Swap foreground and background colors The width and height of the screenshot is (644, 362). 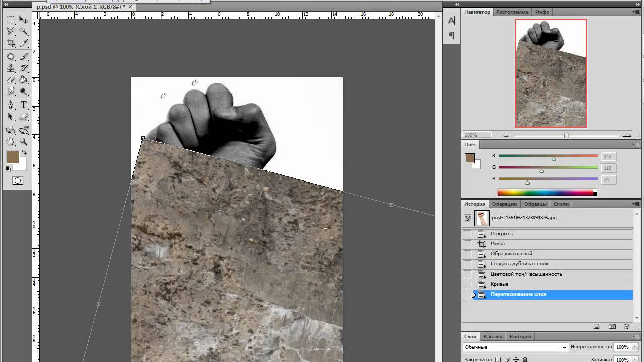coord(24,153)
